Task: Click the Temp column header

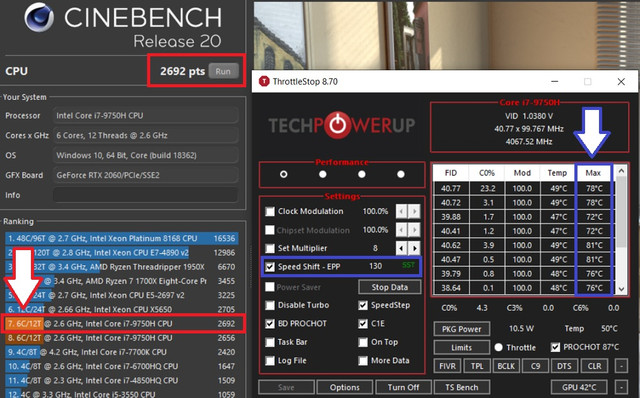Action: click(x=557, y=173)
